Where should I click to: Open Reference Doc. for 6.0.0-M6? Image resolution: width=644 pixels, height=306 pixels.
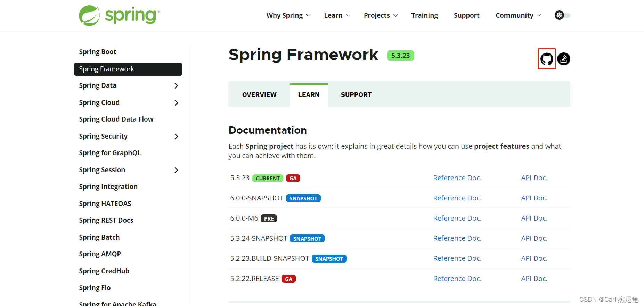pyautogui.click(x=457, y=218)
